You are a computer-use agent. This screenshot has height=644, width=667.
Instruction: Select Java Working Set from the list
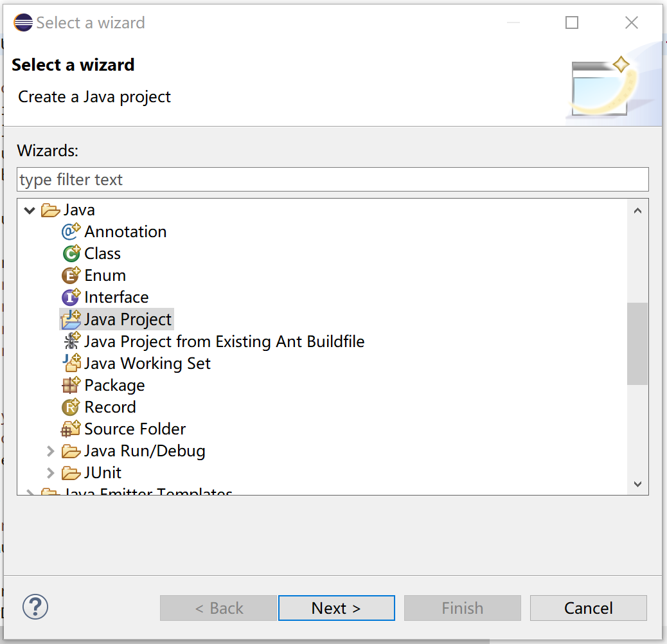(147, 363)
